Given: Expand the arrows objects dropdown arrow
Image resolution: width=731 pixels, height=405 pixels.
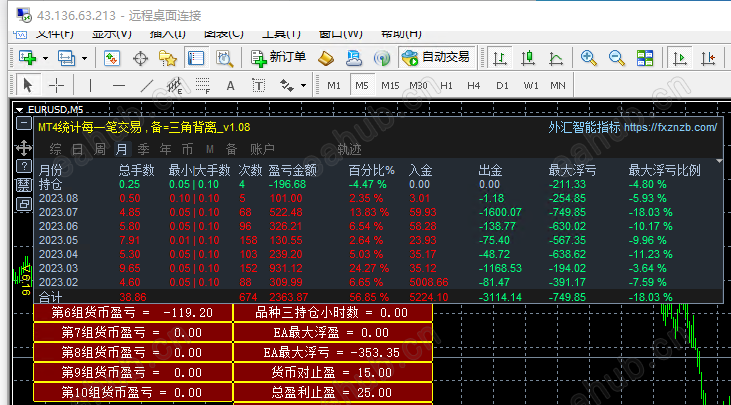Looking at the screenshot, I should [x=303, y=86].
